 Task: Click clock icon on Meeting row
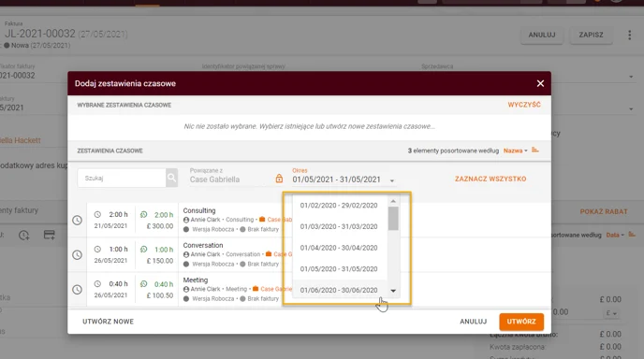click(77, 290)
